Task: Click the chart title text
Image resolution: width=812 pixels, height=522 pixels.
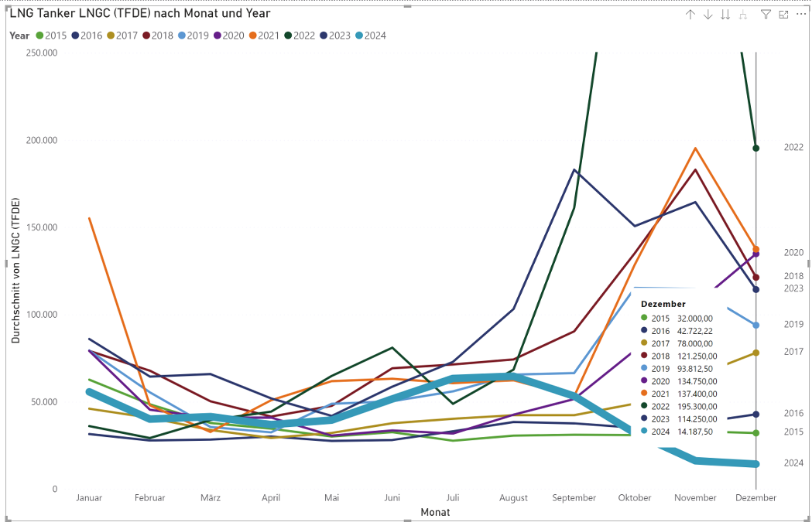Action: pyautogui.click(x=139, y=14)
